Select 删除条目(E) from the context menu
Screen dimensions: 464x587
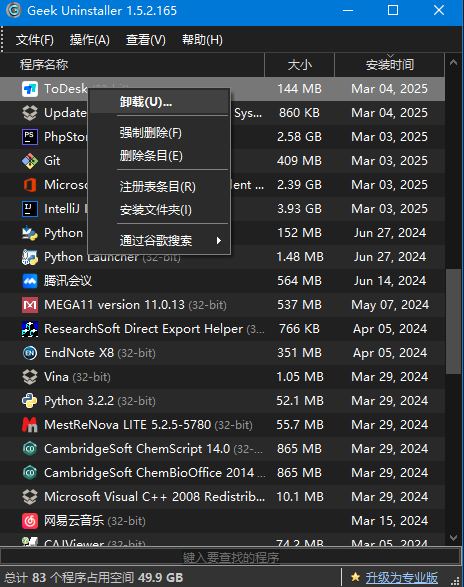click(x=159, y=156)
